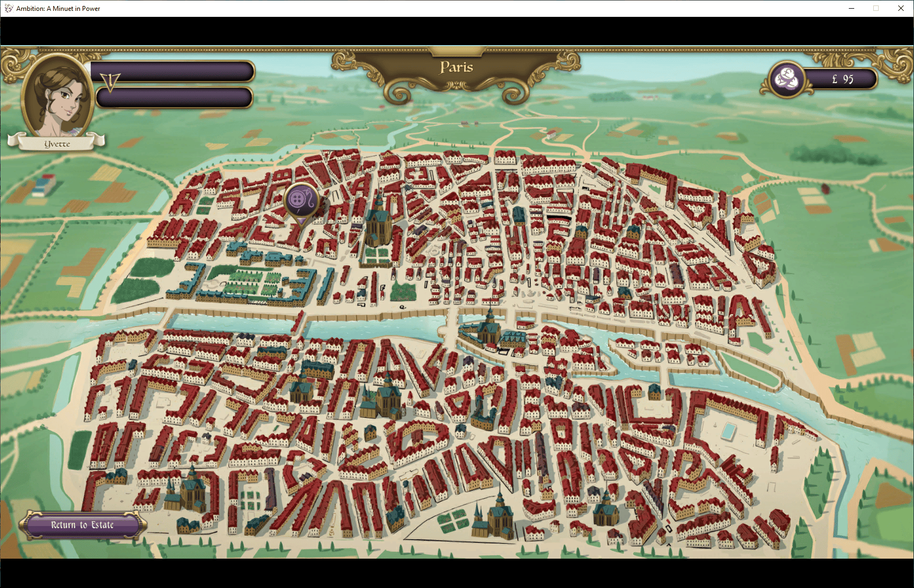
Task: Minimize the Ambition game window
Action: pos(852,8)
